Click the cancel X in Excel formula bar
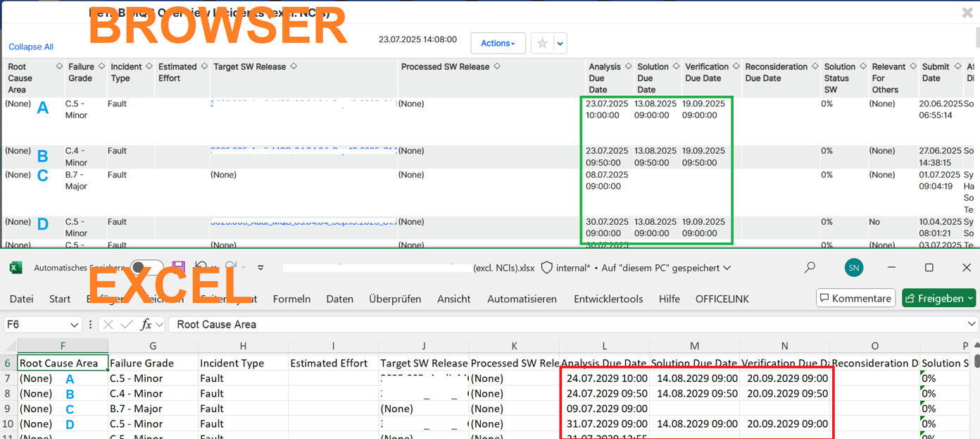Screen dimensions: 980x439 [108, 324]
